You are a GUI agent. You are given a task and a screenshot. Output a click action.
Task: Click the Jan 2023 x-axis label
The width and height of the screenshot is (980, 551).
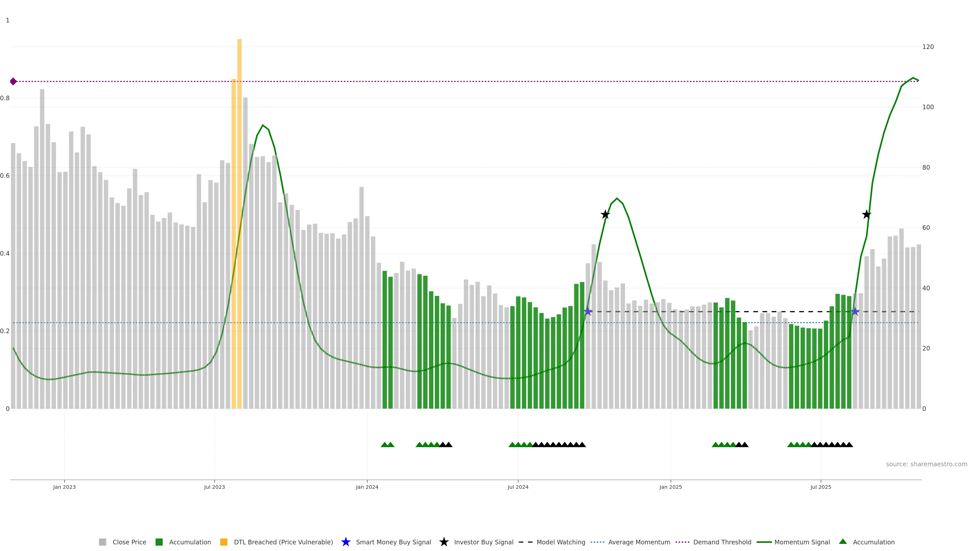[x=64, y=487]
